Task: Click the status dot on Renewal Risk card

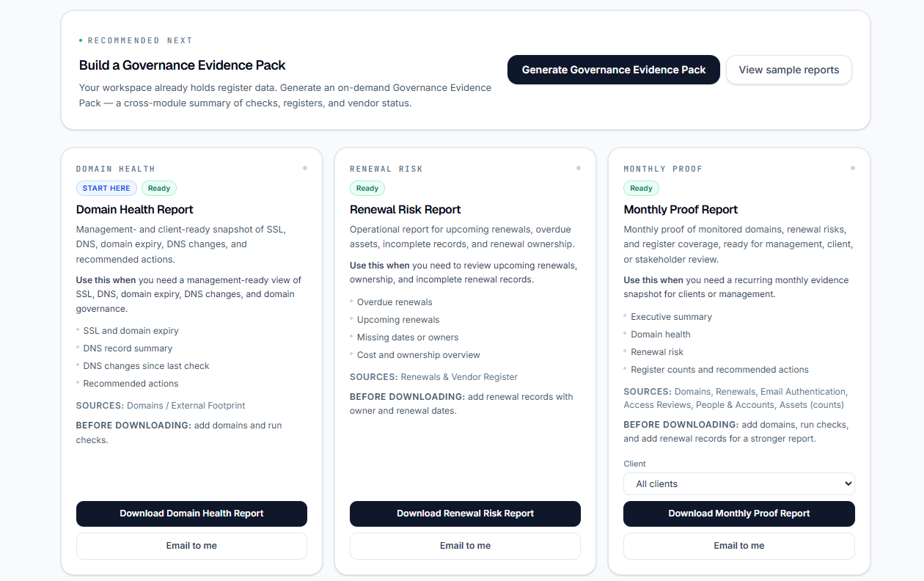Action: 579,168
